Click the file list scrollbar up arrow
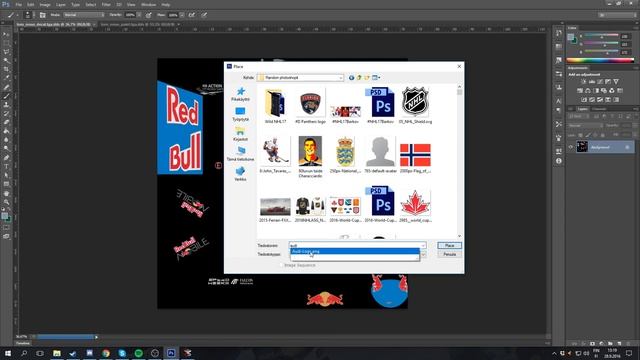Screen dimensions: 640x360 click(x=460, y=87)
